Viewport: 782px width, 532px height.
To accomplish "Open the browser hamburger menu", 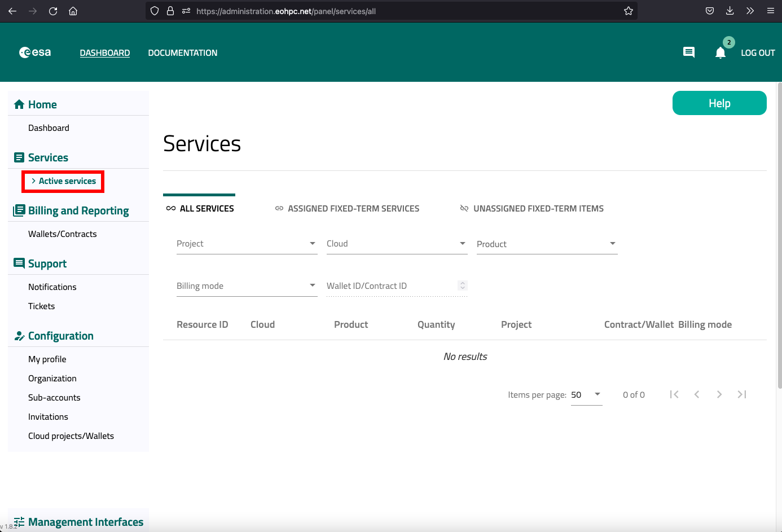I will tap(771, 11).
